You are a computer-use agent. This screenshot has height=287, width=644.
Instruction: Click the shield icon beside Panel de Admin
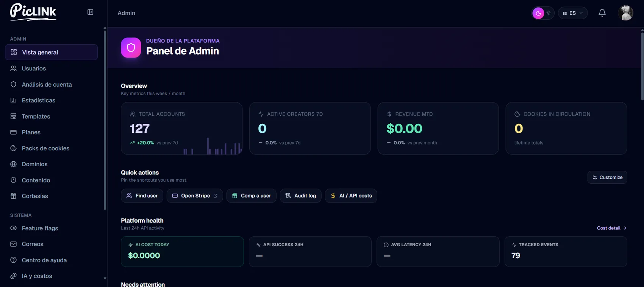point(131,48)
